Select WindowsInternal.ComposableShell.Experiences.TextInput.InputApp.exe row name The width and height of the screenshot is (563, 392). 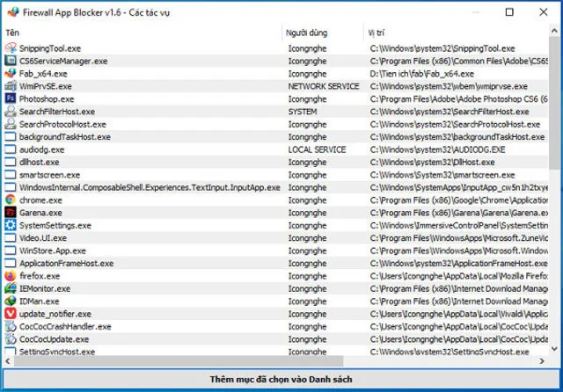tap(150, 187)
